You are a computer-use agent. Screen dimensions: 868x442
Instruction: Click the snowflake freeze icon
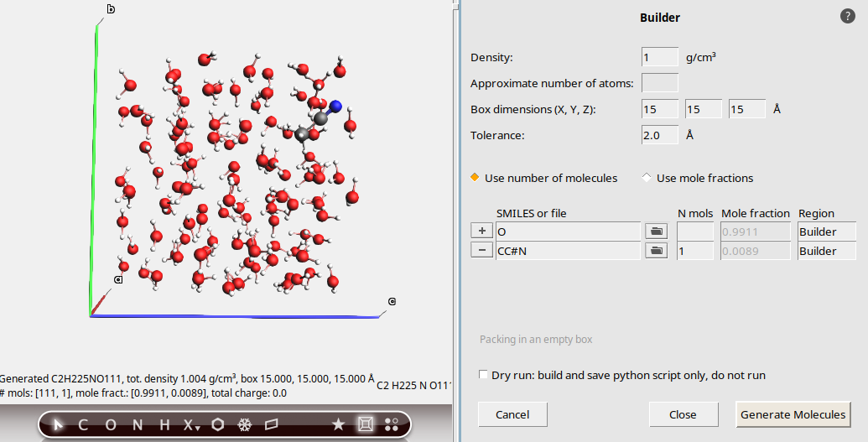pyautogui.click(x=245, y=424)
